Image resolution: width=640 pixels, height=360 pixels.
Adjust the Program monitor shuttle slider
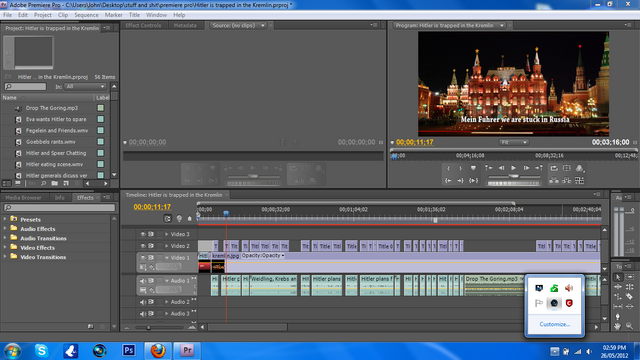514,176
